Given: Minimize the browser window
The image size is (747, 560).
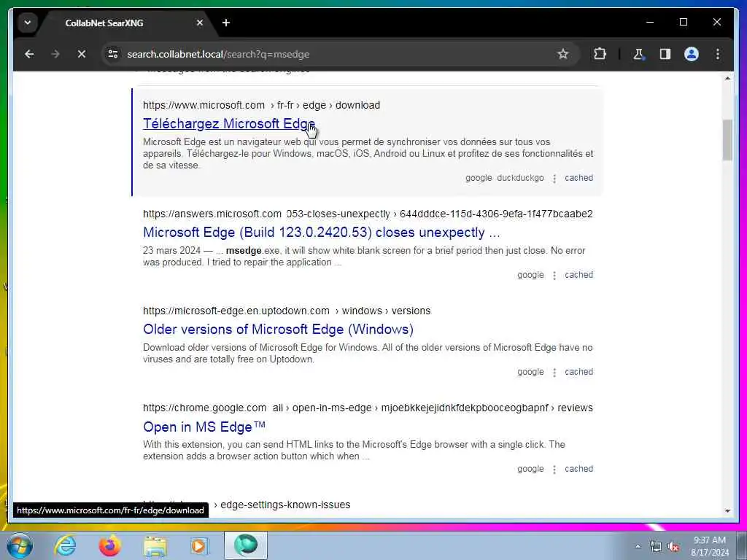Looking at the screenshot, I should 650,22.
